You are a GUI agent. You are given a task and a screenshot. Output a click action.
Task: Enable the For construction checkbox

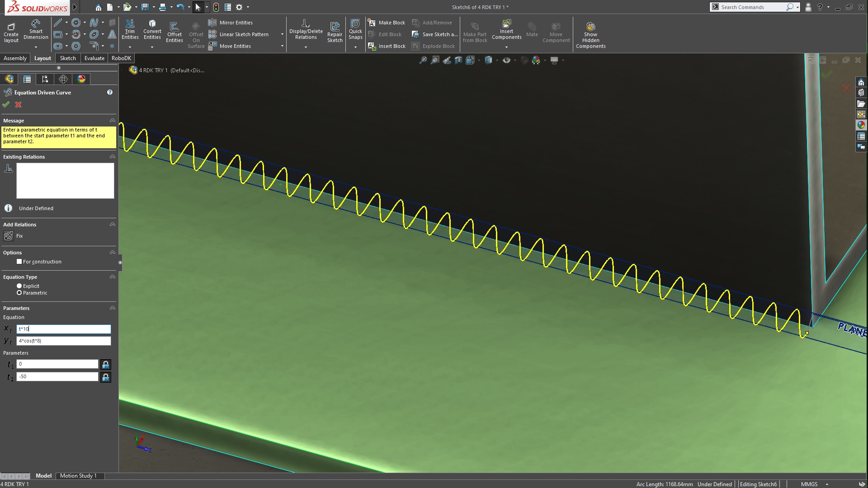pyautogui.click(x=19, y=262)
